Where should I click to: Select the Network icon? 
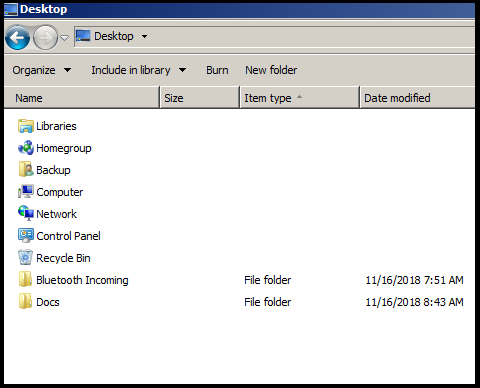tap(26, 214)
